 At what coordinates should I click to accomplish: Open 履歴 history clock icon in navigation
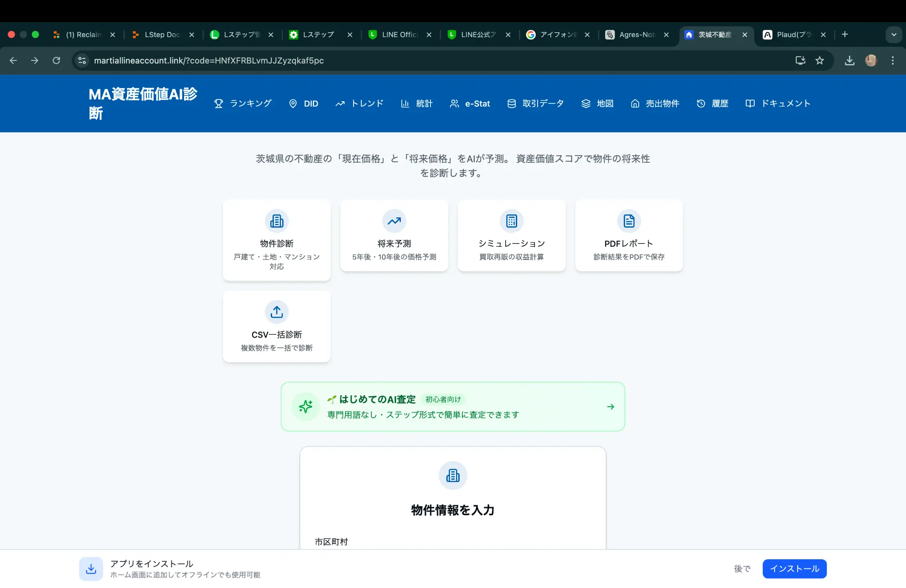pos(701,103)
